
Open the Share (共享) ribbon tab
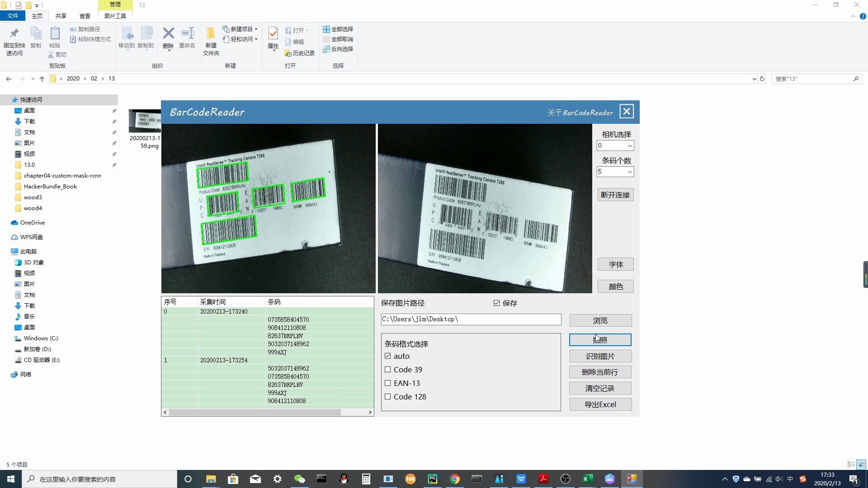click(61, 16)
